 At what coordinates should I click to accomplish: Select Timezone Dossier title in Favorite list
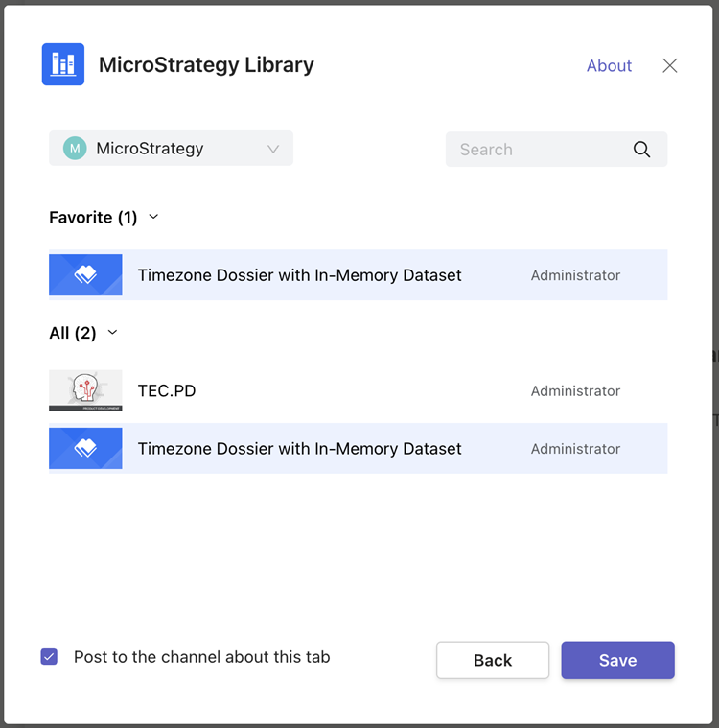(x=299, y=275)
